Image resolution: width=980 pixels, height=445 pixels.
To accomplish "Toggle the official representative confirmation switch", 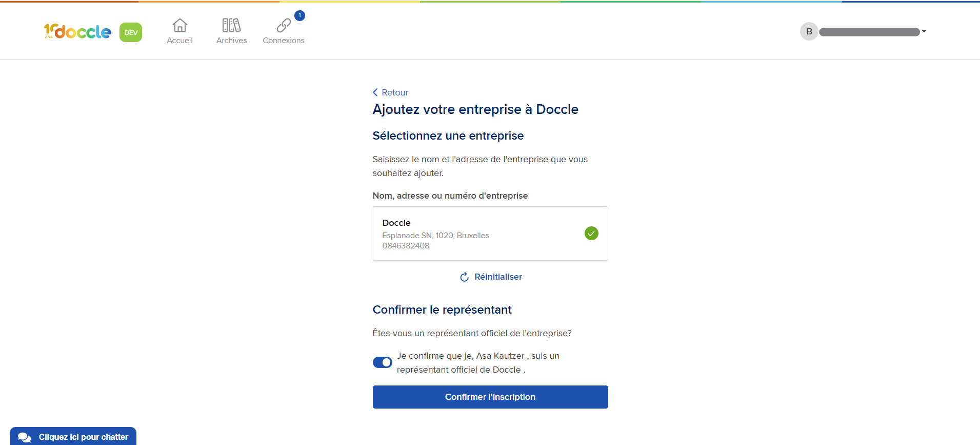I will click(x=383, y=362).
